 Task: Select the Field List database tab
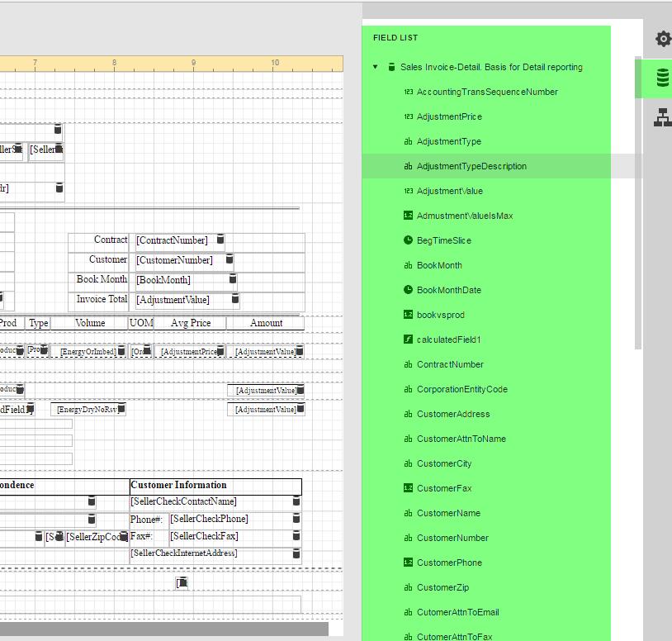click(662, 78)
